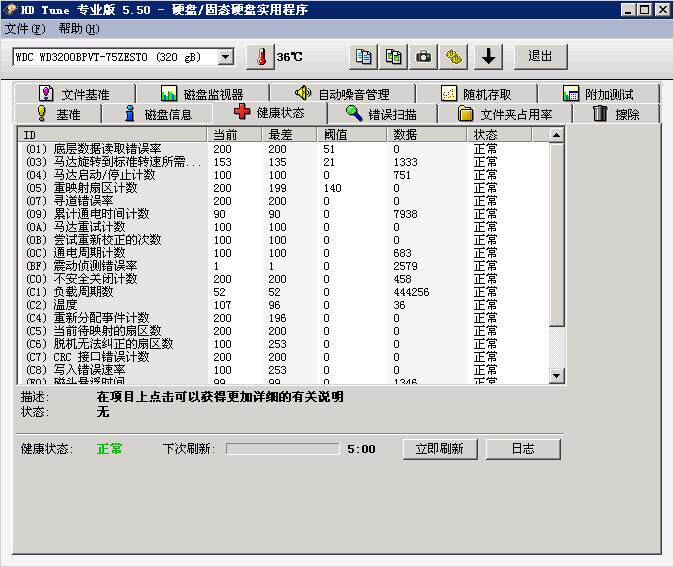The image size is (674, 567).
Task: Switch to the 错误扫描 tab
Action: 382,114
